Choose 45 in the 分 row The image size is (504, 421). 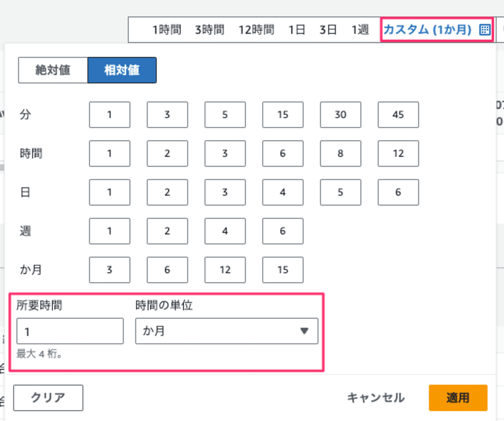pyautogui.click(x=398, y=115)
